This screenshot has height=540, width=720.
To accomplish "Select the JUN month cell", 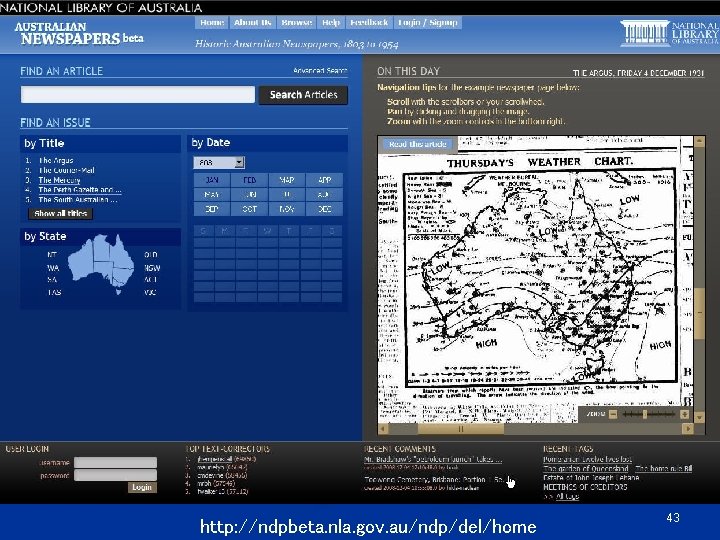I will pos(249,195).
